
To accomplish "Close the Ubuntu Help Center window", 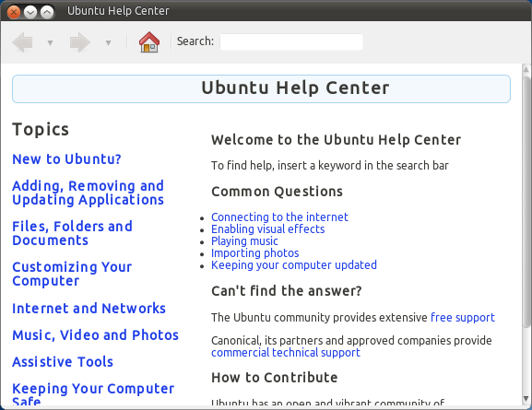I will pos(14,12).
